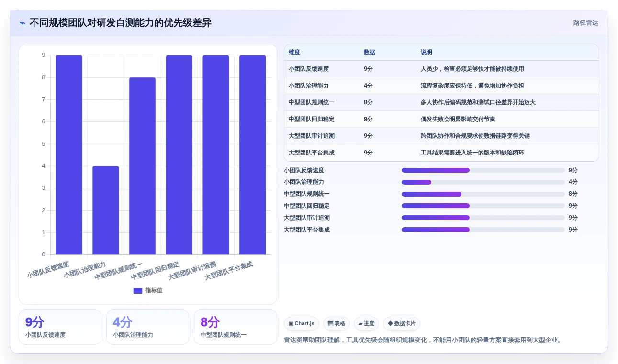The image size is (618, 364).
Task: Click the 表格 tag chip
Action: 337,324
